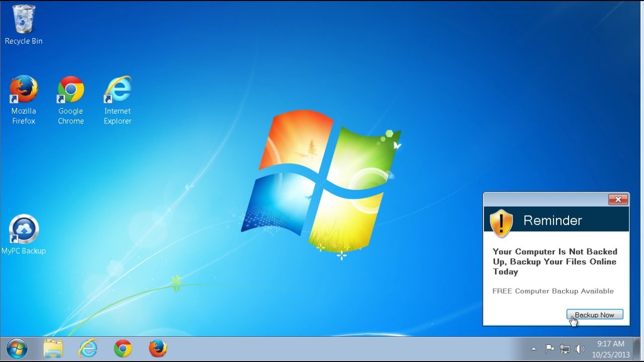The width and height of the screenshot is (644, 362).
Task: Click the Backup Now button
Action: coord(595,315)
